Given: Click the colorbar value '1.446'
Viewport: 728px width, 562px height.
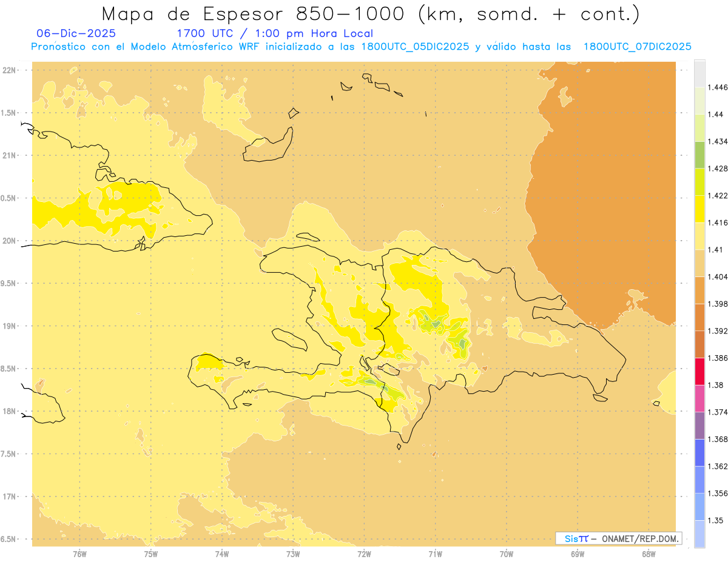Looking at the screenshot, I should (x=719, y=87).
